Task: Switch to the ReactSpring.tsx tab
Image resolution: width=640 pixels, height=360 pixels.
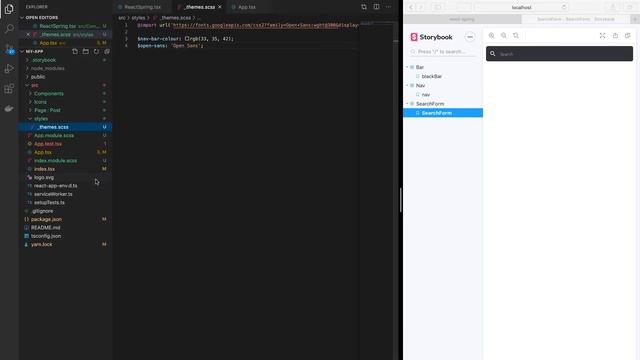Action: click(x=143, y=7)
